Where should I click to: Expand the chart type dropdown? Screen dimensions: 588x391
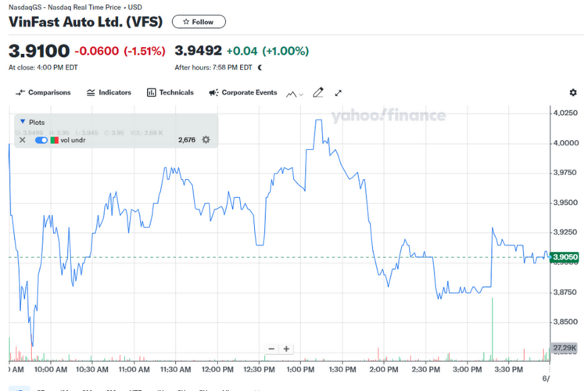295,93
